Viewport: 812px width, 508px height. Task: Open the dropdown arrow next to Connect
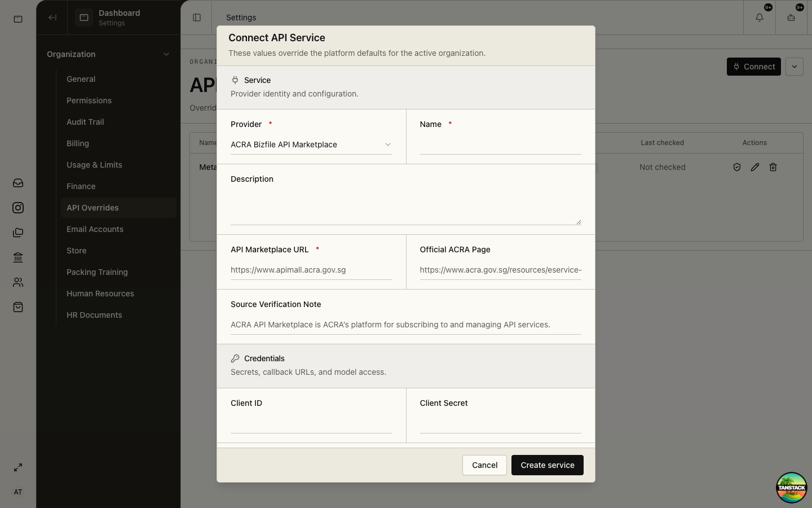tap(795, 67)
